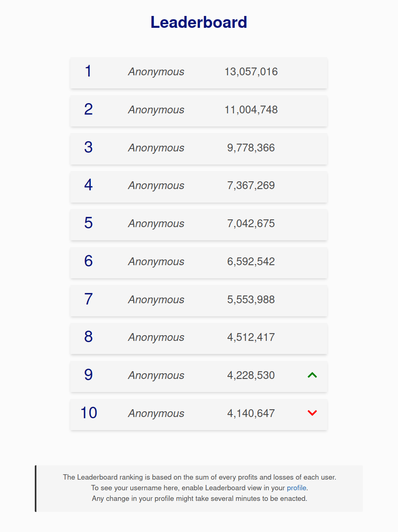Click the rank number 7
The image size is (398, 532).
click(88, 299)
